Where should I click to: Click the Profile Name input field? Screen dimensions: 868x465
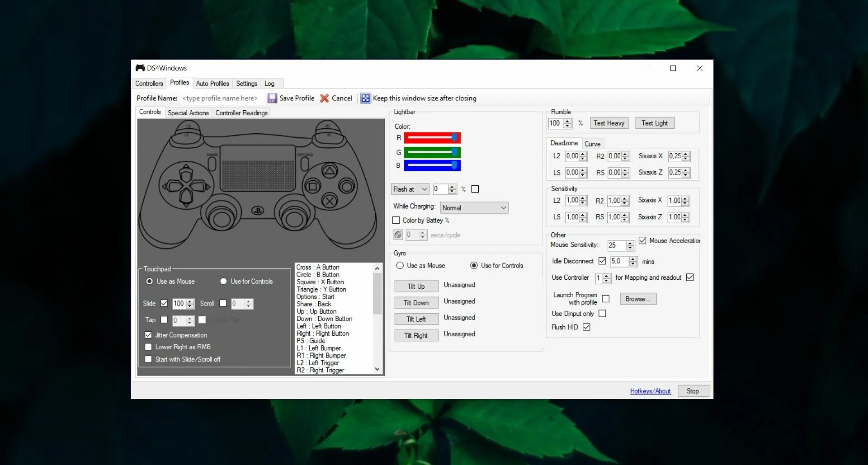pos(221,98)
